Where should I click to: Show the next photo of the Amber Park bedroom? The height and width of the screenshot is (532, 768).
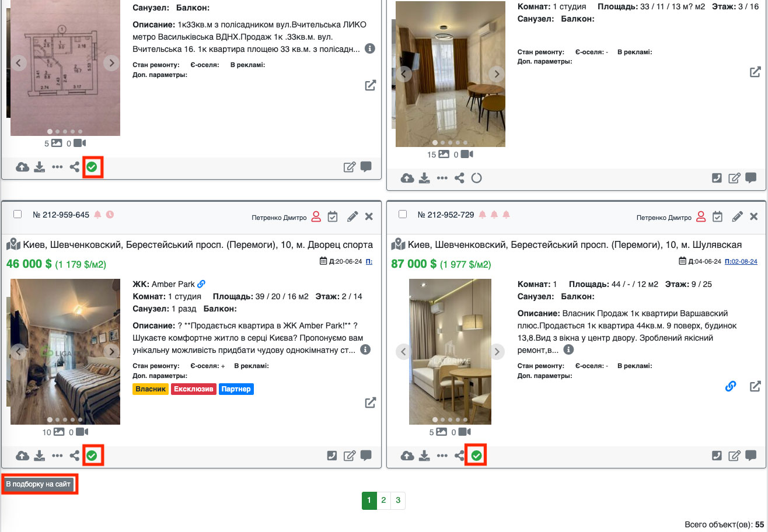click(111, 351)
